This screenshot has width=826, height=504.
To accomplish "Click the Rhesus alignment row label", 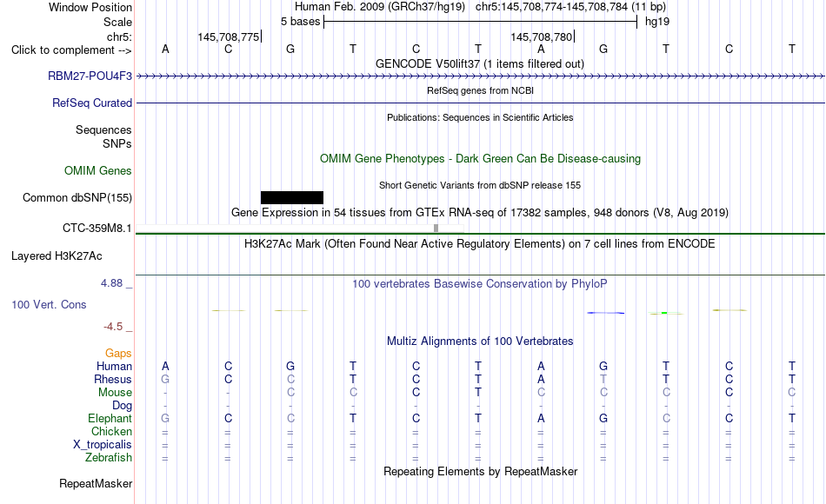I will click(113, 379).
